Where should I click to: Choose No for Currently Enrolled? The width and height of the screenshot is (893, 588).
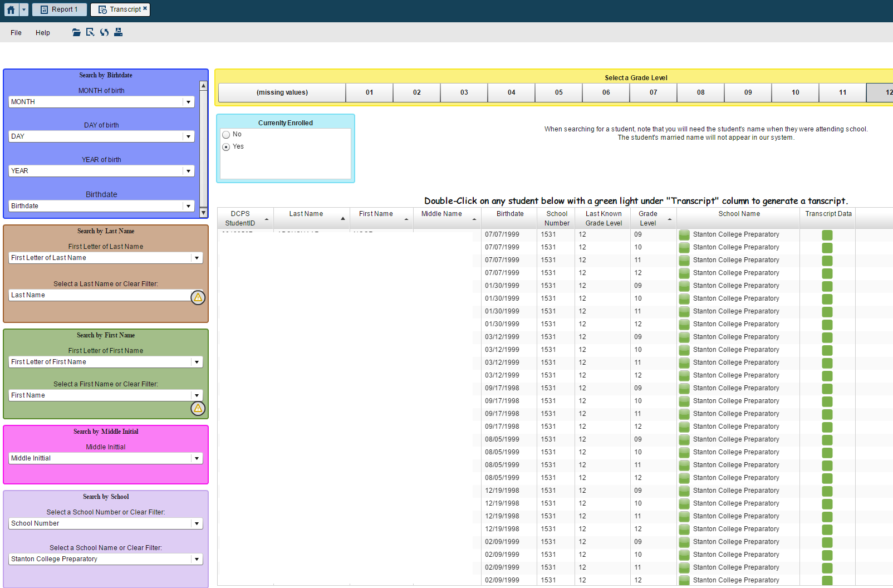(x=226, y=134)
